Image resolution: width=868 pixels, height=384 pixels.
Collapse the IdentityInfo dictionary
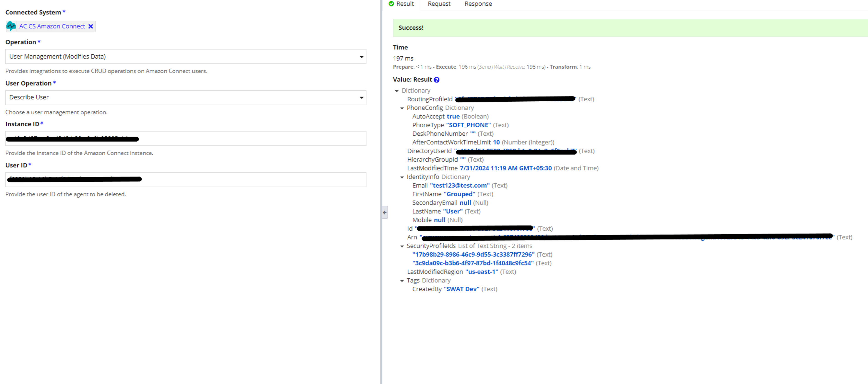402,177
